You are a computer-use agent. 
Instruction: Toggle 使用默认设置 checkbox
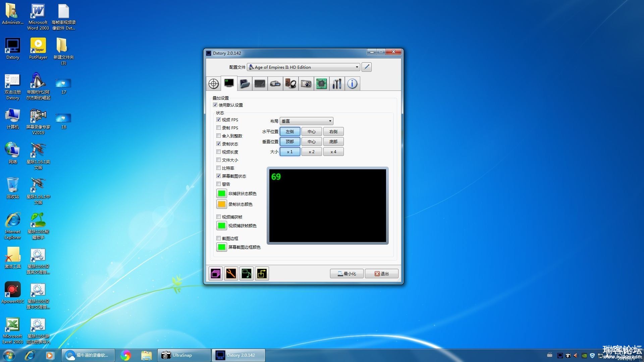pos(215,105)
